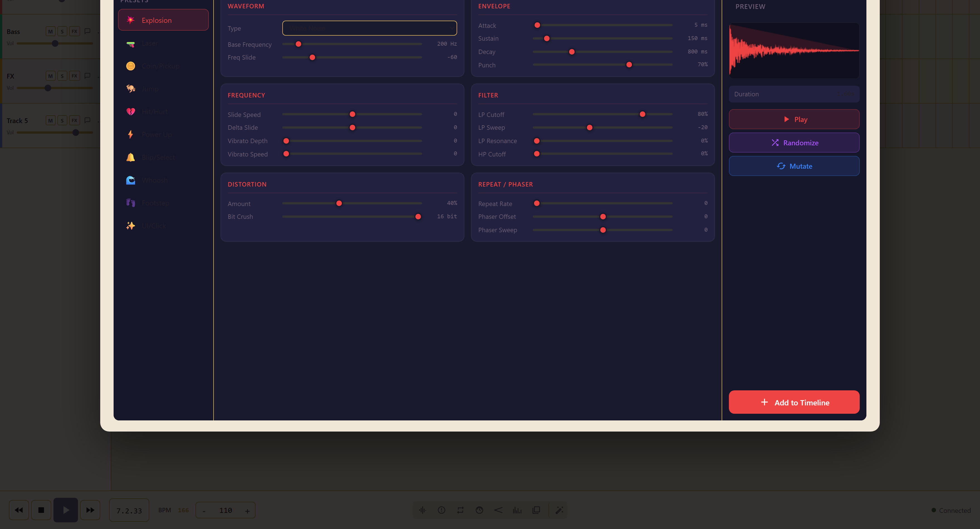The width and height of the screenshot is (980, 529).
Task: Solo Track 5
Action: [x=62, y=120]
